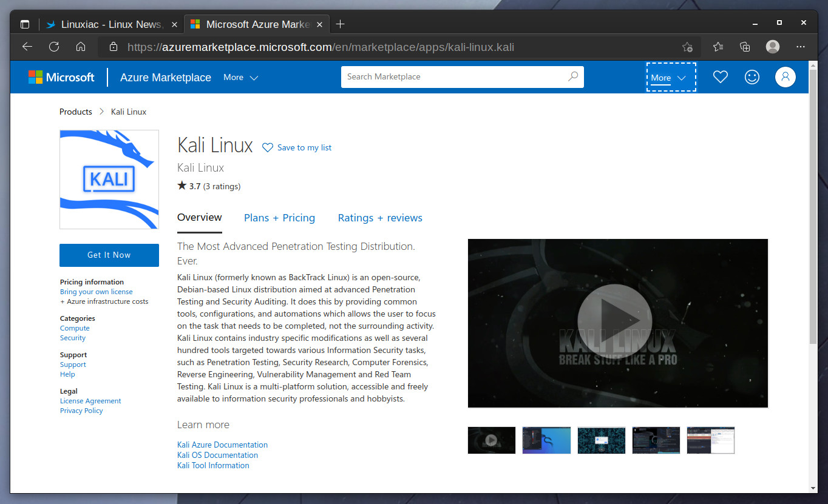Open new tab with plus icon
This screenshot has height=504, width=828.
pos(340,24)
